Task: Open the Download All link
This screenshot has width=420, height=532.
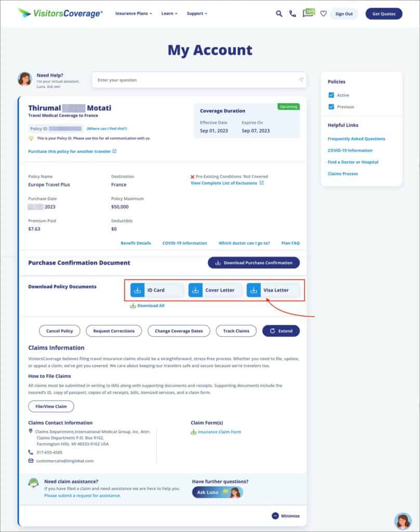Action: (147, 305)
